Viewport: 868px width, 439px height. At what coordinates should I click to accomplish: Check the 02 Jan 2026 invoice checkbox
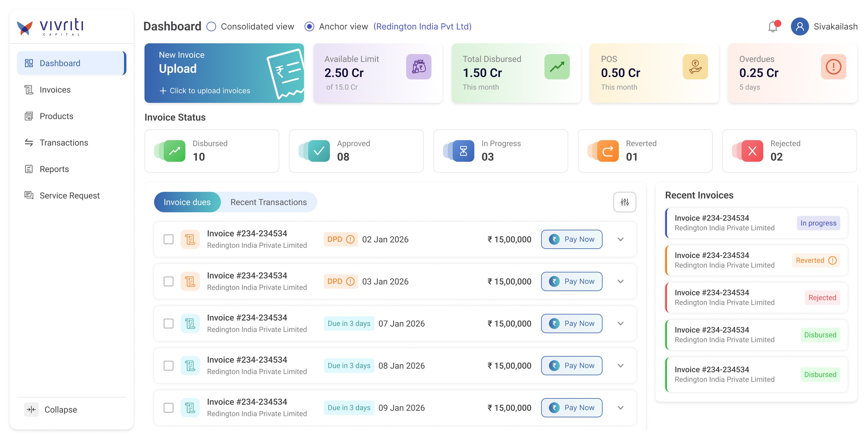(x=169, y=239)
